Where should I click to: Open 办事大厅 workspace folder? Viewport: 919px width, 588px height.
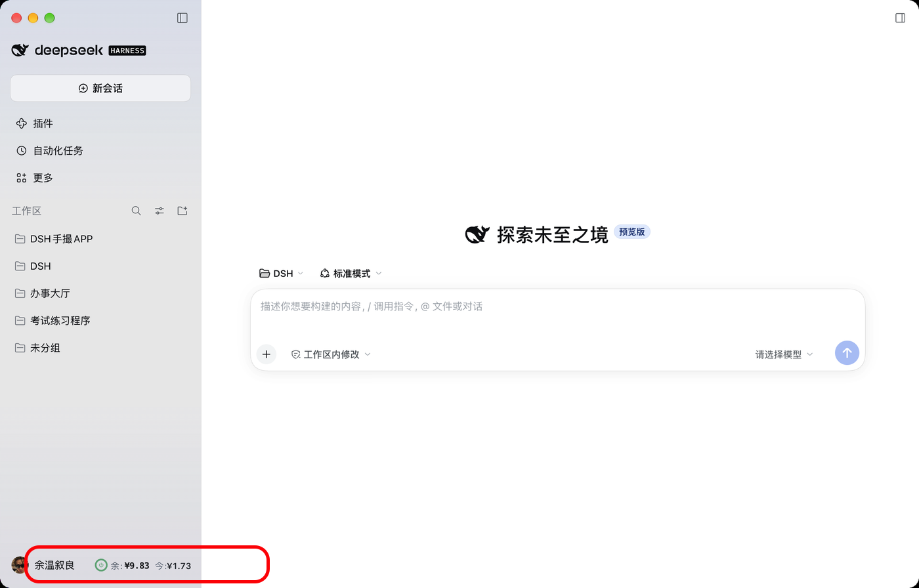tap(100, 293)
